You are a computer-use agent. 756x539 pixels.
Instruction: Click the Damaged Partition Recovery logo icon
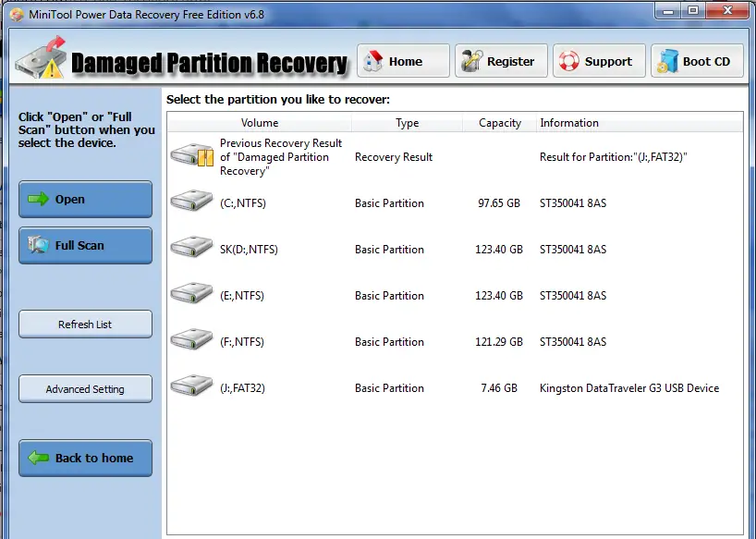click(x=41, y=57)
